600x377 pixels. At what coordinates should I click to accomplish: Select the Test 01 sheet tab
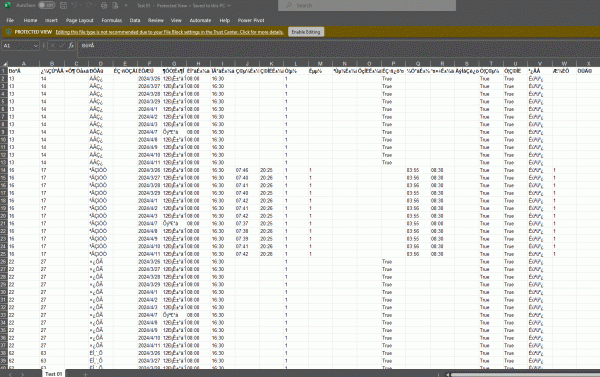click(x=54, y=374)
